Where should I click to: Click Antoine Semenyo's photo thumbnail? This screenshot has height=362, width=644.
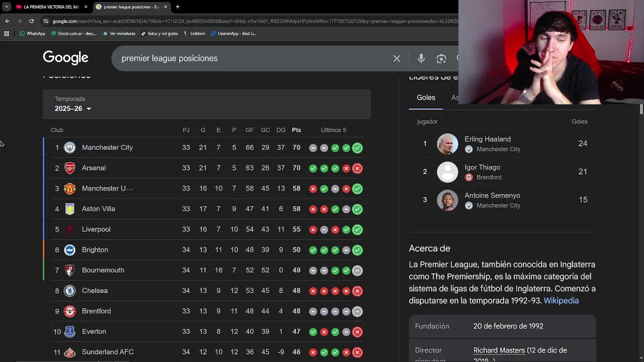coord(447,200)
